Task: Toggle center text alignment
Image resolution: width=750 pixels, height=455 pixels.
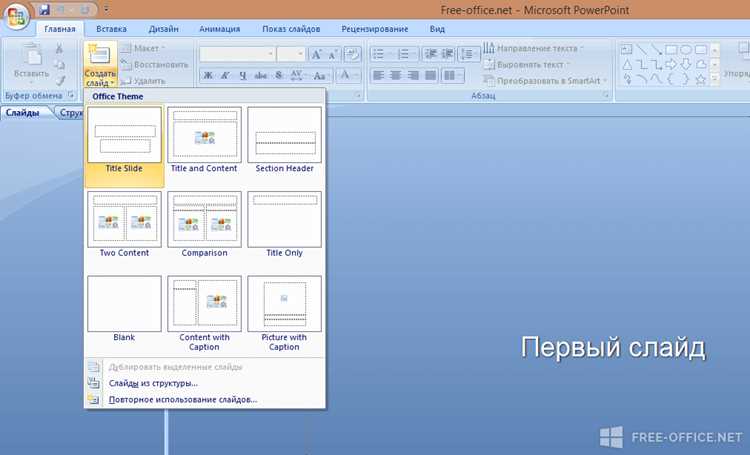Action: pos(396,76)
